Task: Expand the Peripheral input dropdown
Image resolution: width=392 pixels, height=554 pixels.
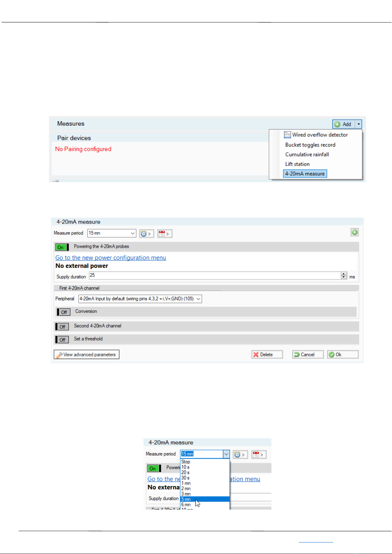Action: point(198,299)
